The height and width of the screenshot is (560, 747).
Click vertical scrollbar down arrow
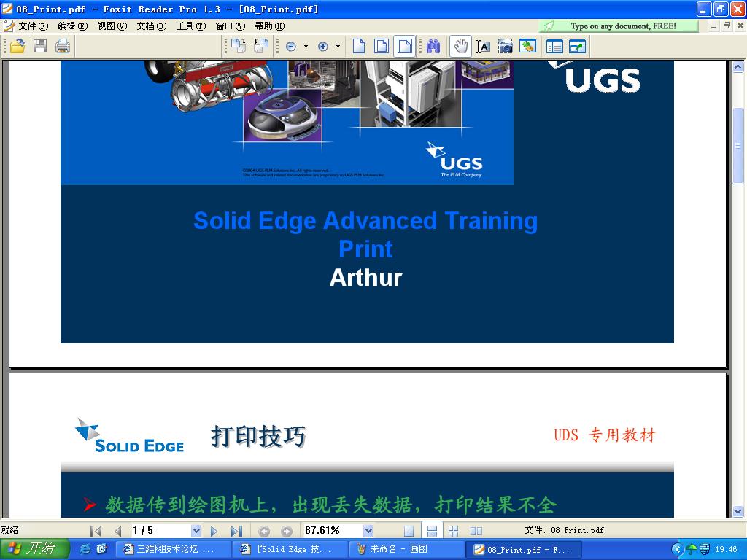(x=738, y=511)
